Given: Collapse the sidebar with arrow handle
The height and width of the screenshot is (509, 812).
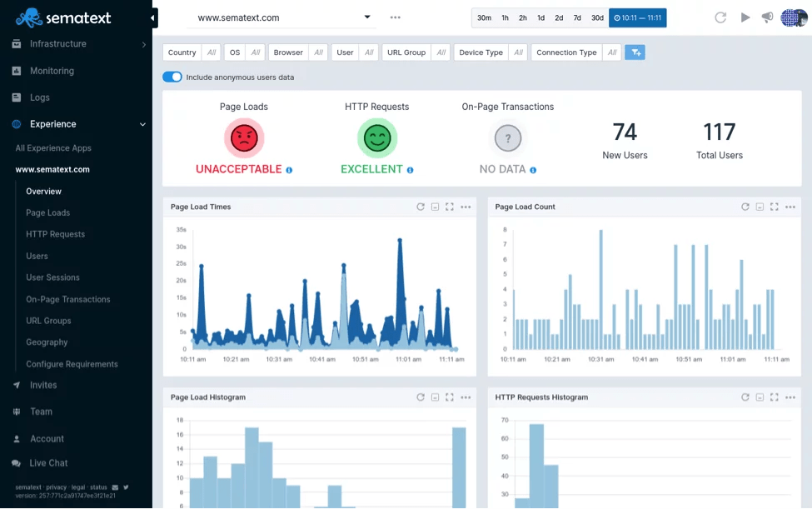Looking at the screenshot, I should tap(152, 17).
